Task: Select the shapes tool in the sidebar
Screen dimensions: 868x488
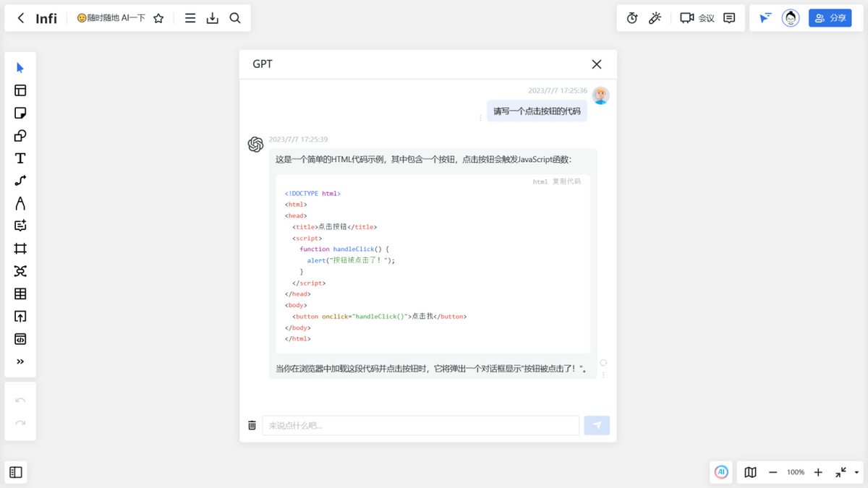Action: pyautogui.click(x=20, y=135)
